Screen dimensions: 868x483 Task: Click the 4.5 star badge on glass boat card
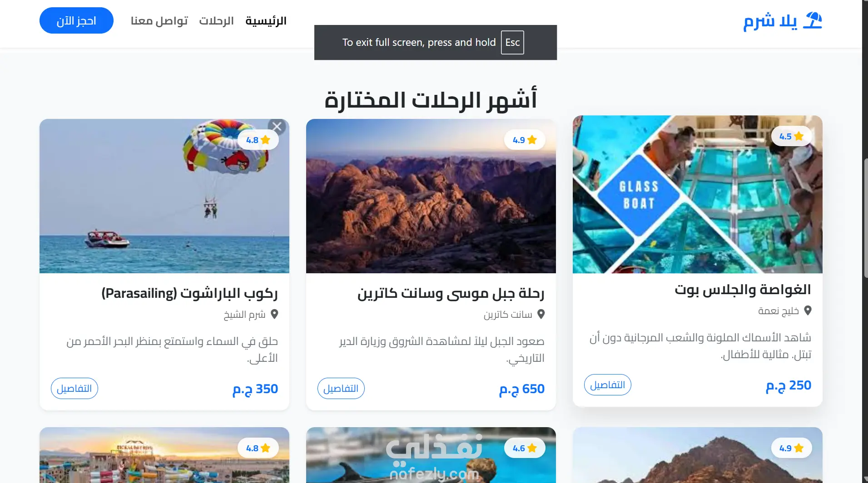click(x=791, y=136)
